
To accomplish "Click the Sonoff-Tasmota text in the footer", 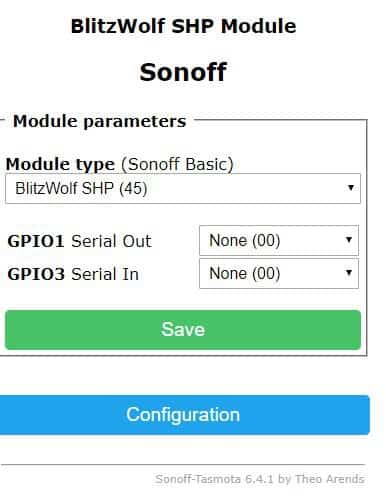I will coord(198,479).
